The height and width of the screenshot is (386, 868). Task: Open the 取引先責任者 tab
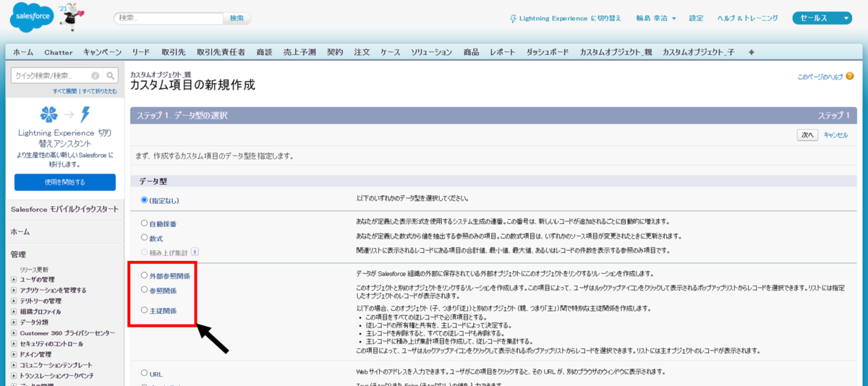[221, 52]
